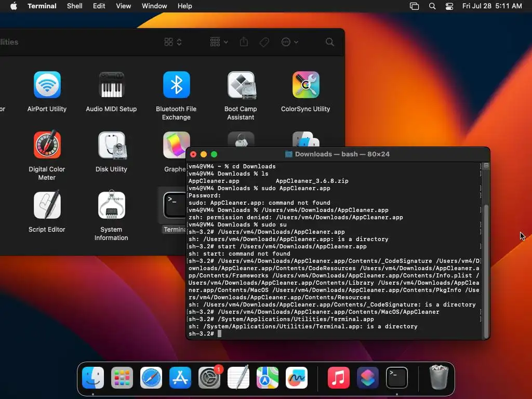Open AirPort Utility in the Finder window
532x399 pixels.
coord(47,85)
